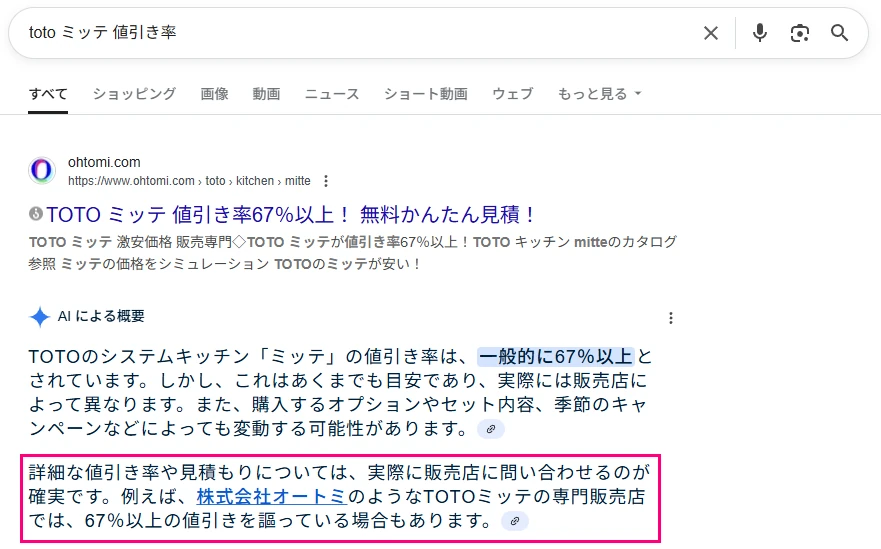The height and width of the screenshot is (549, 881).
Task: Click snippet text TOTO ミッテ 激安価格 販売専門
Action: pos(130,242)
